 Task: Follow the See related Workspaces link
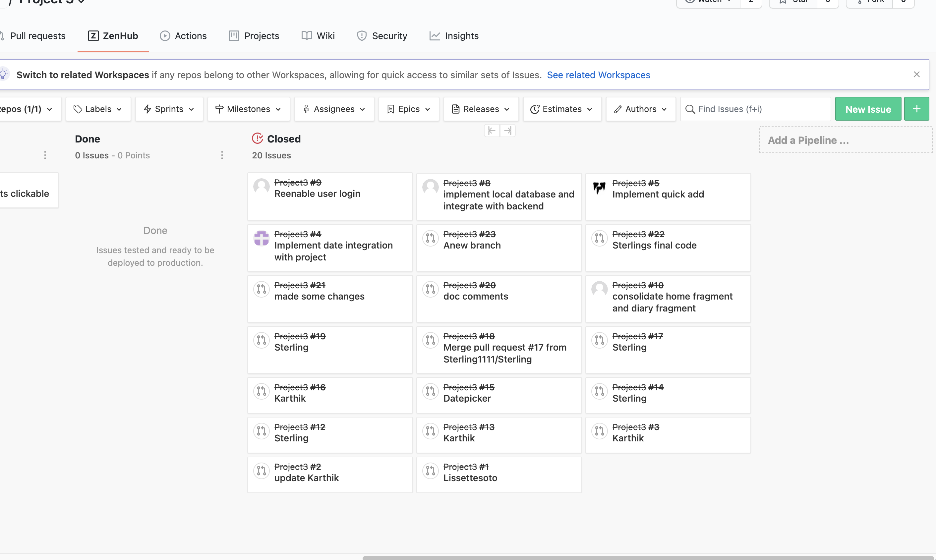pos(598,75)
